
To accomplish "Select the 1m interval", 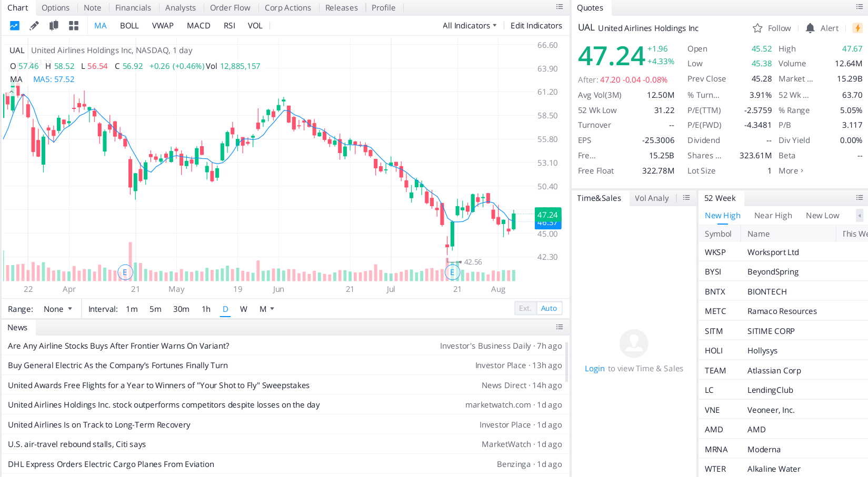I will [x=132, y=309].
